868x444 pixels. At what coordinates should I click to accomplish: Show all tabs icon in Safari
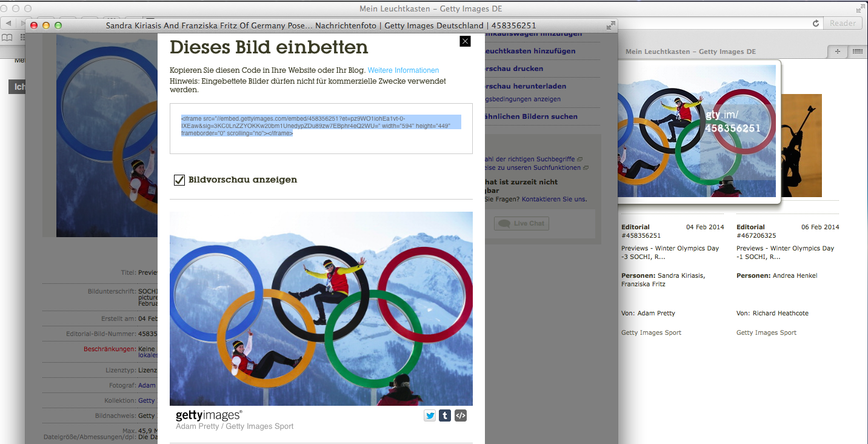pos(858,52)
